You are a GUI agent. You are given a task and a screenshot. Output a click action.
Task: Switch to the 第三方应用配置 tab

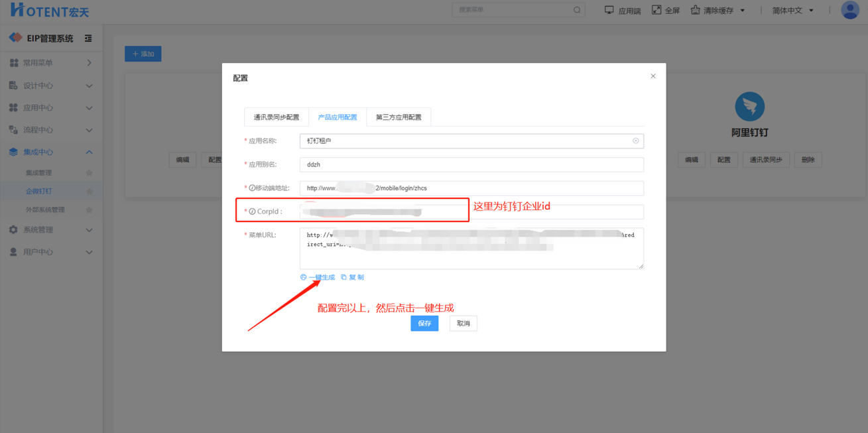(399, 117)
